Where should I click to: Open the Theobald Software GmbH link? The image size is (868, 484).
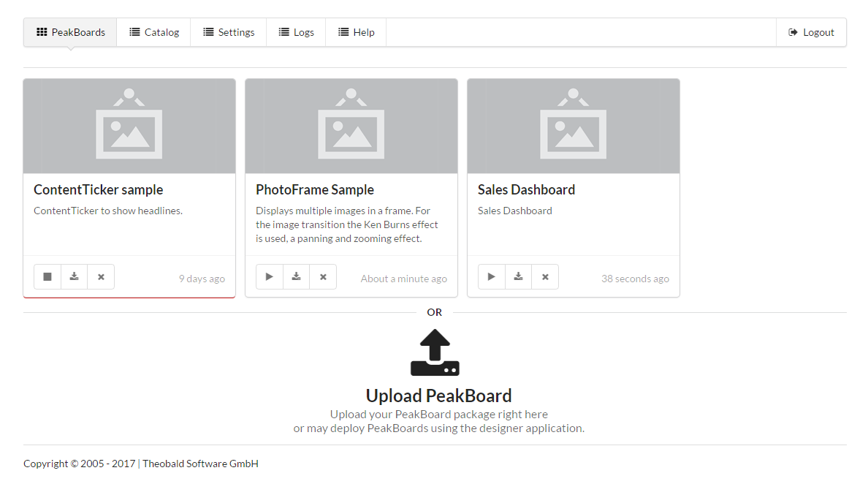[200, 464]
